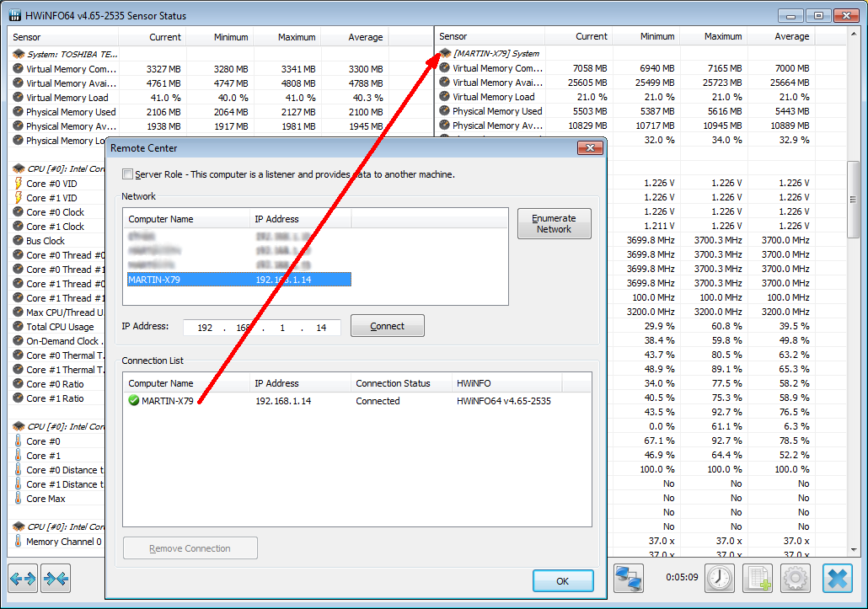Select the [MARTIN-X79] System header row
868x609 pixels.
tap(640, 54)
